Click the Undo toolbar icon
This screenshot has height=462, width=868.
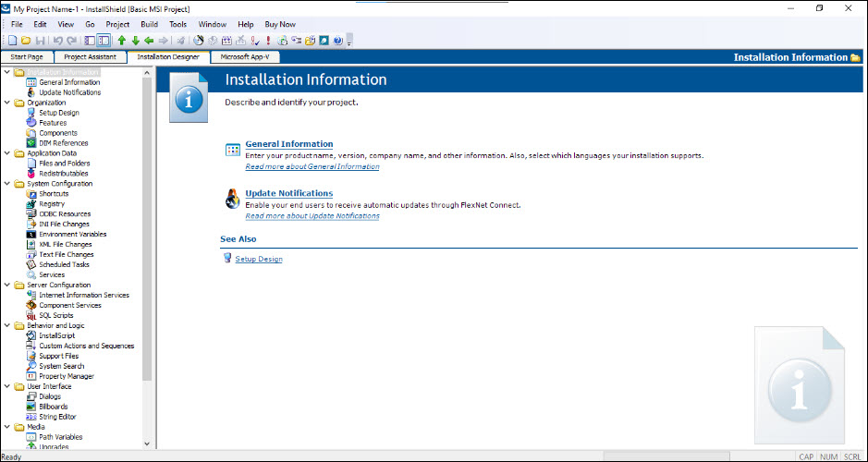(x=58, y=41)
